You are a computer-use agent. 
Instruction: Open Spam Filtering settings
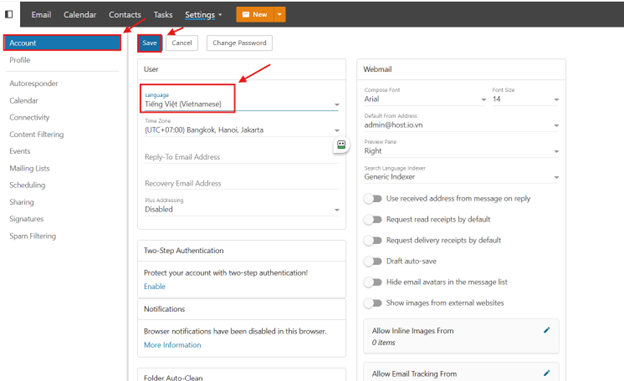point(33,236)
